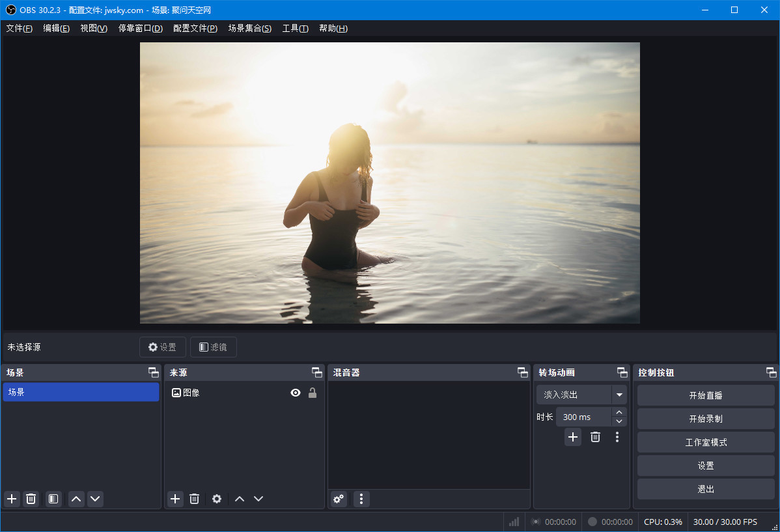Click 开始直播 to start streaming
Viewport: 780px width, 532px height.
(705, 395)
